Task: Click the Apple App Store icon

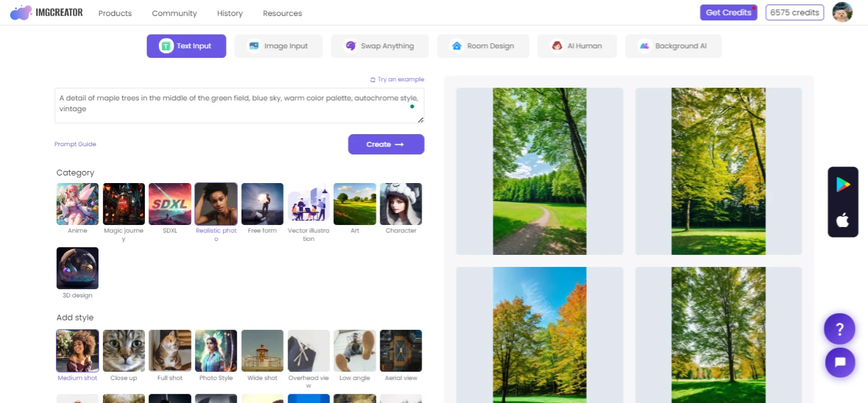Action: pos(843,221)
